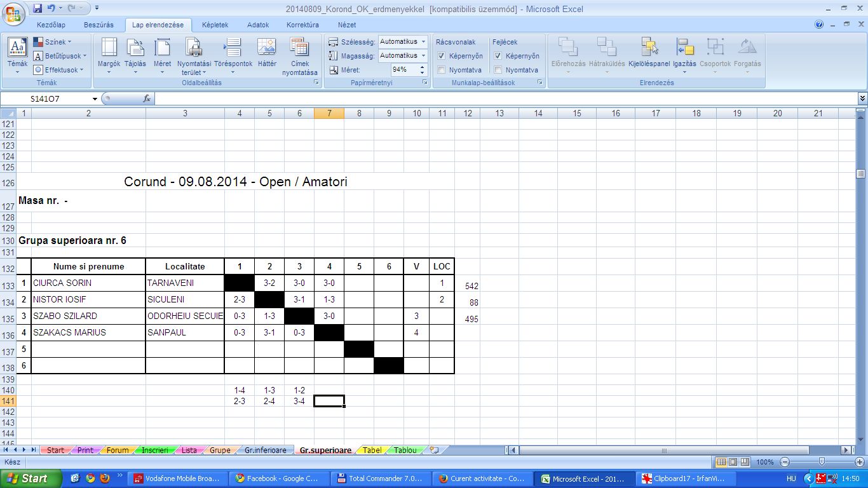Go to first sheet tab navigation arrow
Viewport: 868px width, 488px height.
coord(6,450)
